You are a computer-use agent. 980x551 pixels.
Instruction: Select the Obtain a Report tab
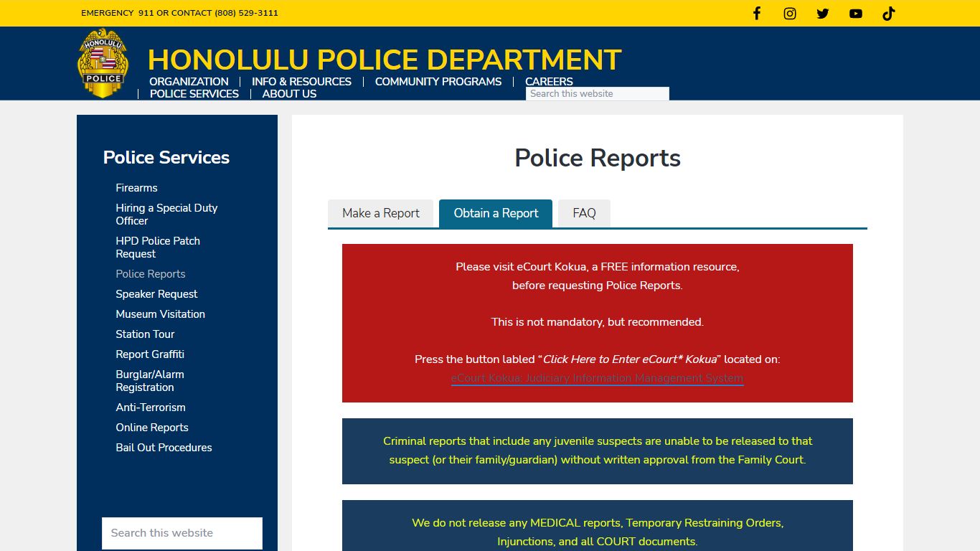496,213
